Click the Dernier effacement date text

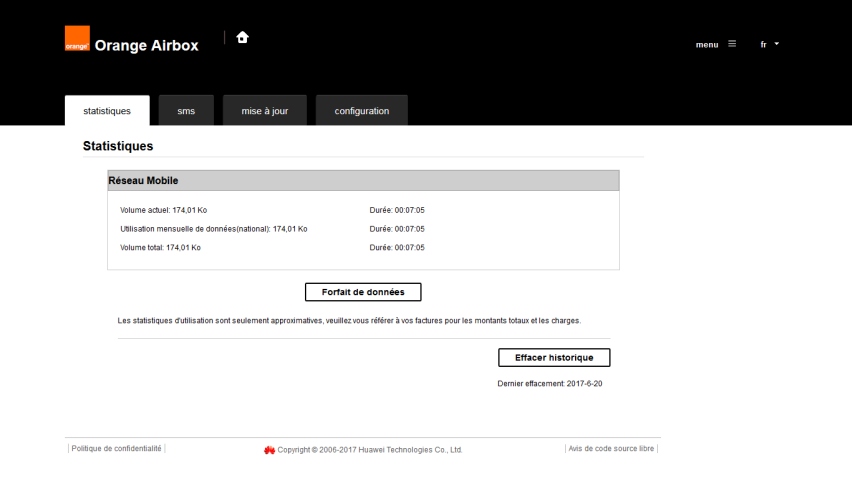pos(549,383)
